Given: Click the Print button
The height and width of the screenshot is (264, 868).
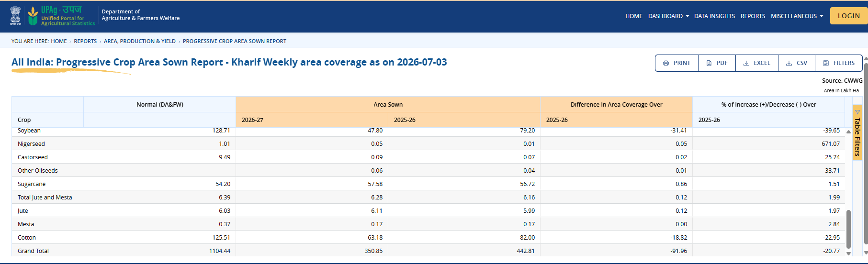Looking at the screenshot, I should [x=676, y=63].
